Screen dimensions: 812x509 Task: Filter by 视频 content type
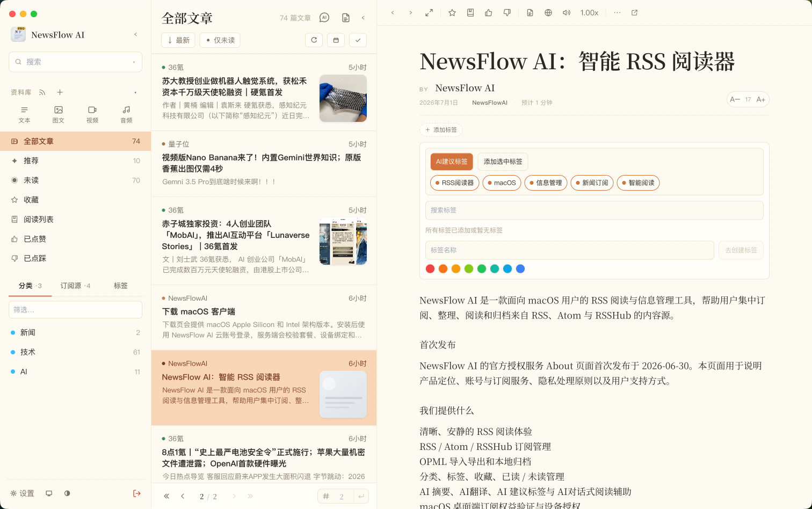pos(92,114)
